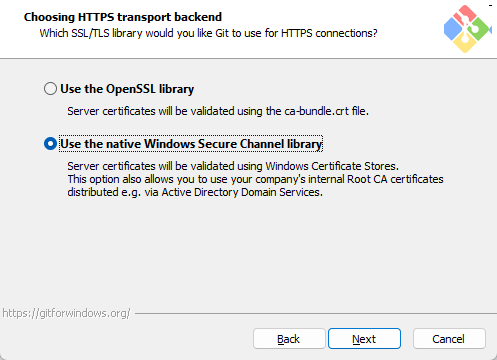Viewport: 497px width, 360px height.
Task: Select the OpenSSL library radio button
Action: (50, 89)
